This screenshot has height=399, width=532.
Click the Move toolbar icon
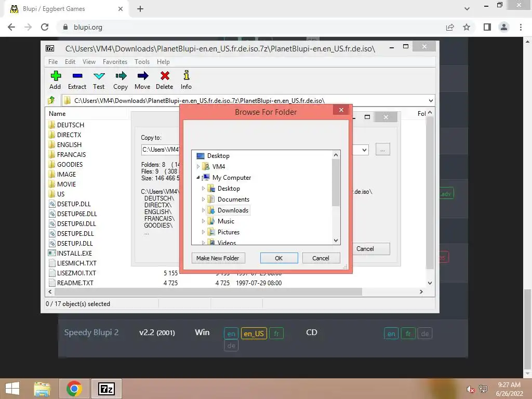pyautogui.click(x=142, y=76)
